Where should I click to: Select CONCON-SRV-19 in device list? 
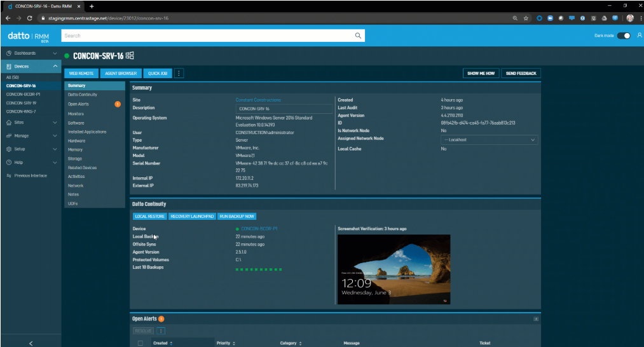click(22, 103)
